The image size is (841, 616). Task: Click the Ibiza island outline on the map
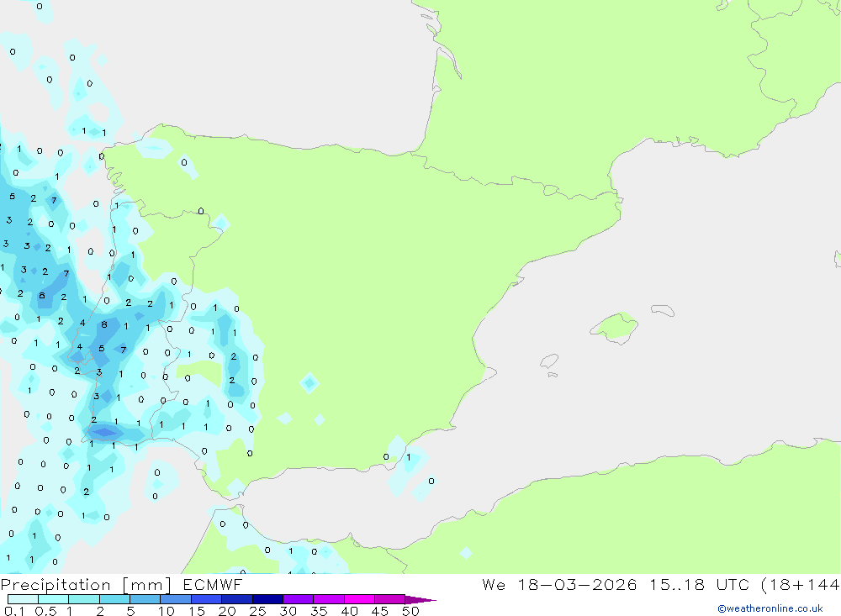click(x=549, y=361)
